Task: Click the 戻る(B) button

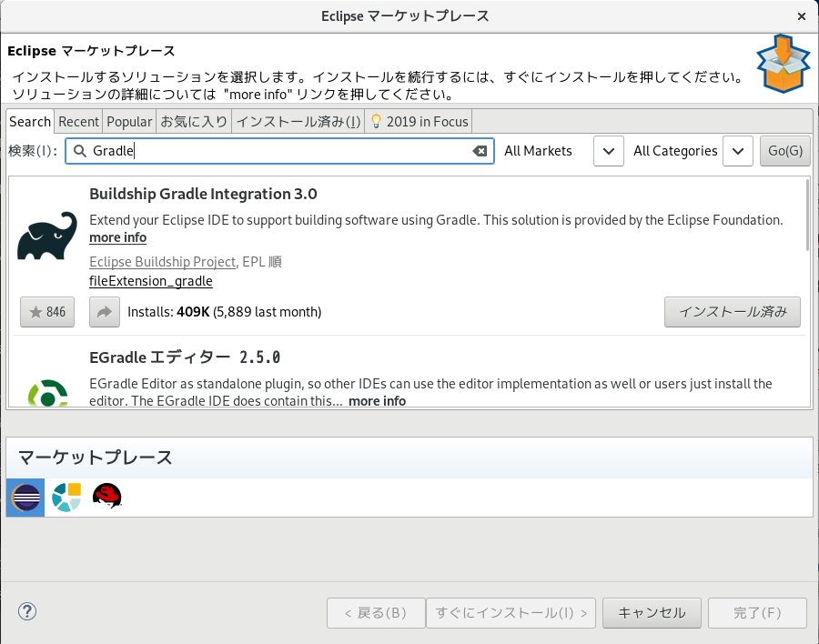Action: [376, 613]
